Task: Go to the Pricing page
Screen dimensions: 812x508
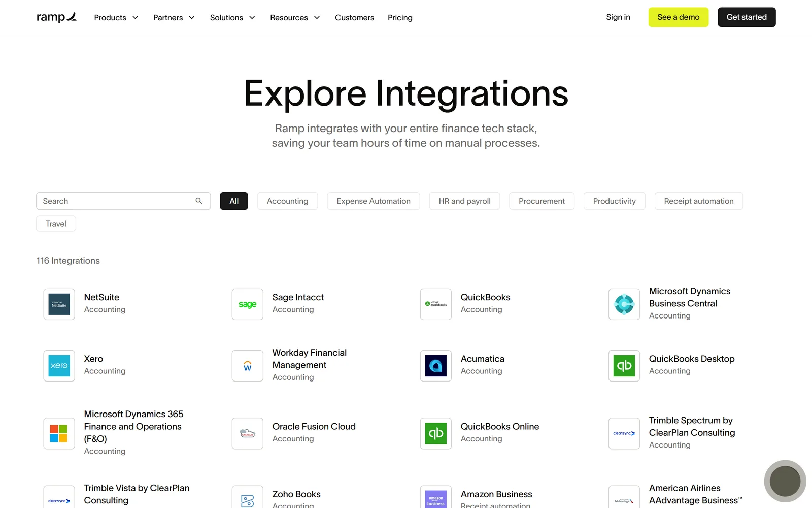Action: click(400, 17)
